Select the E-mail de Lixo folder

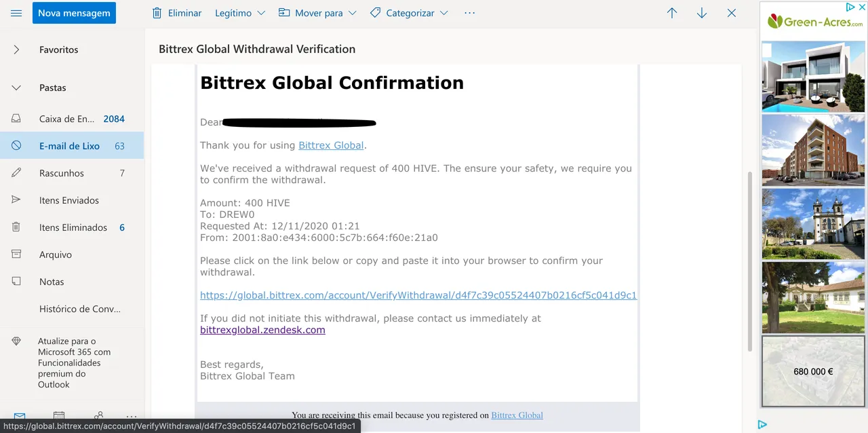pos(72,146)
